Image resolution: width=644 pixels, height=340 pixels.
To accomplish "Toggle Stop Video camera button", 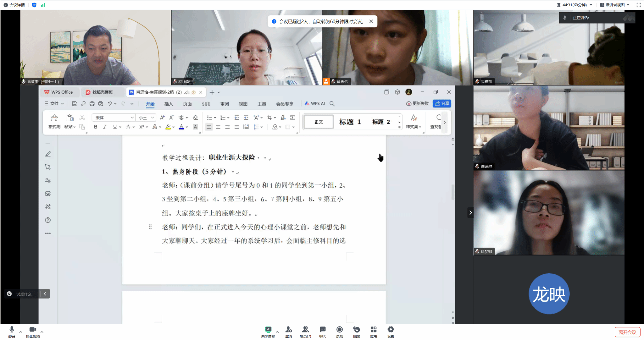I will [x=32, y=330].
